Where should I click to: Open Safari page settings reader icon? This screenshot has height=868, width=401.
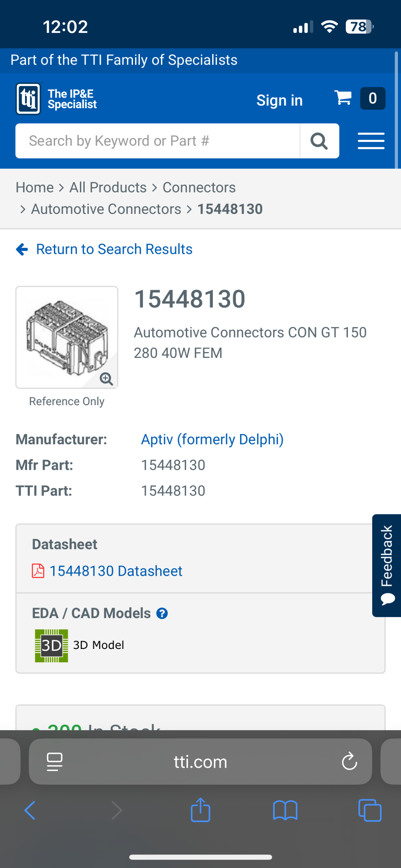click(x=55, y=761)
